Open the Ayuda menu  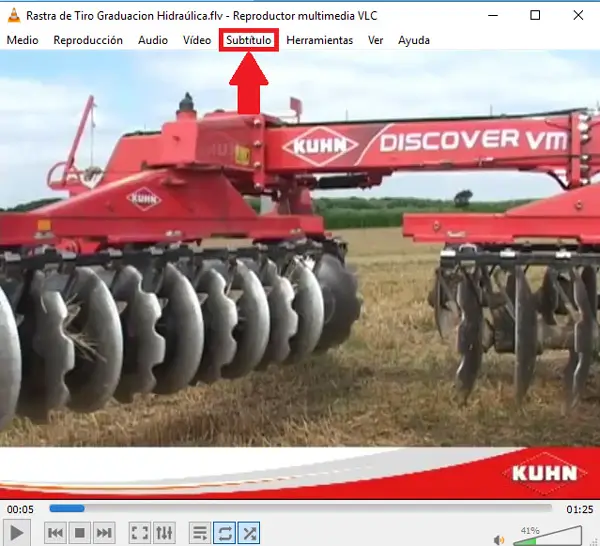pyautogui.click(x=414, y=40)
